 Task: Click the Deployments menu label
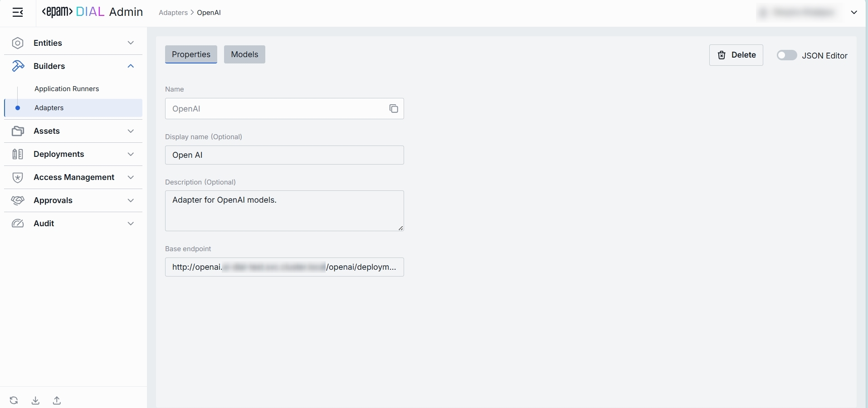point(59,154)
